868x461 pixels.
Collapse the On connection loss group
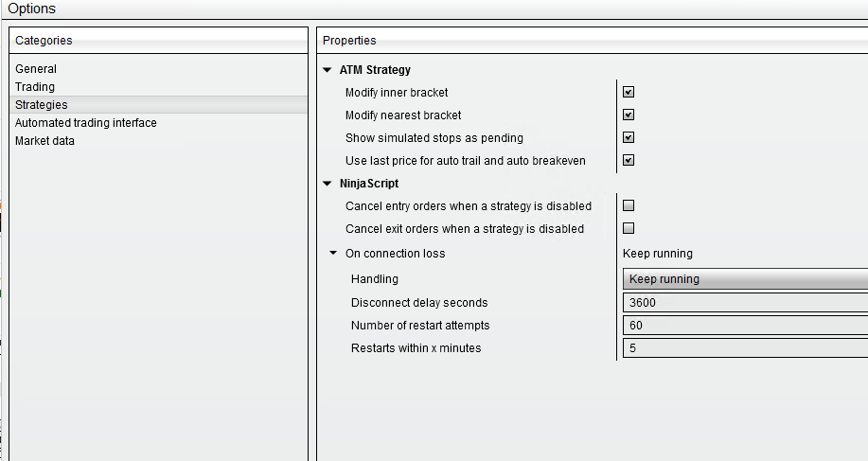(333, 254)
